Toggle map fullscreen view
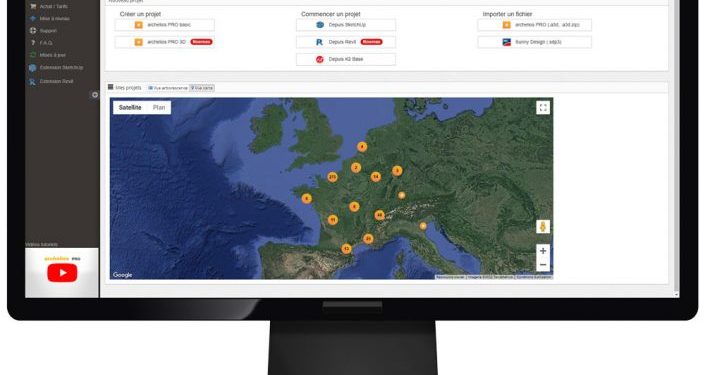Image resolution: width=705 pixels, height=375 pixels. [543, 107]
